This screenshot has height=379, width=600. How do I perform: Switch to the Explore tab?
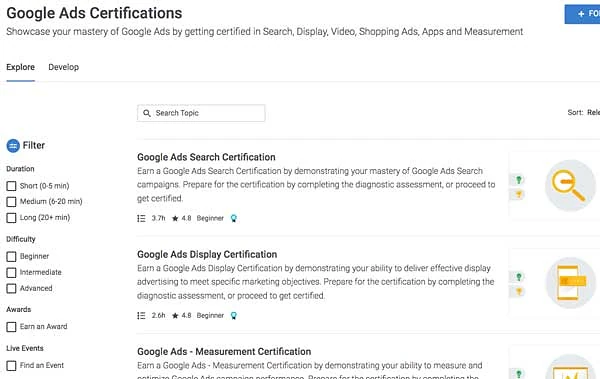click(21, 67)
